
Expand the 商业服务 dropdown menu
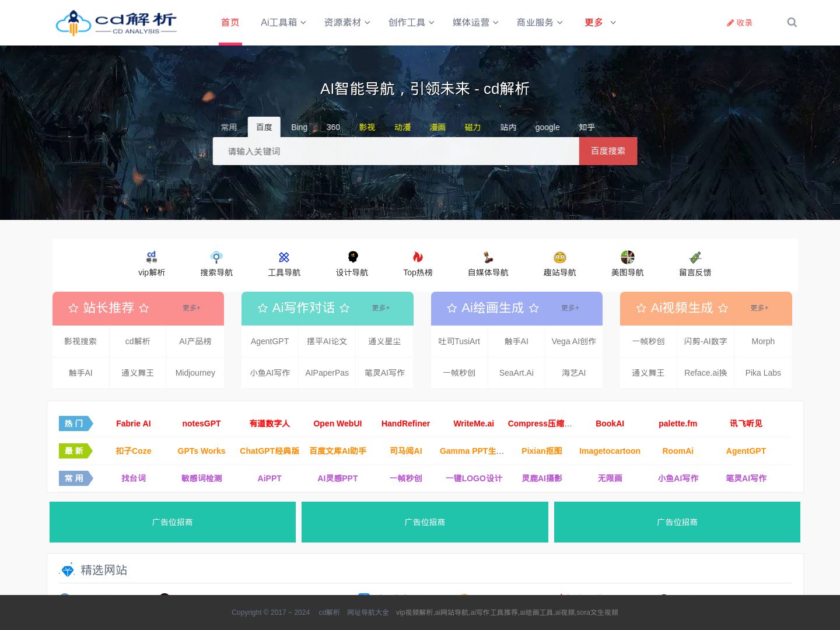(540, 22)
